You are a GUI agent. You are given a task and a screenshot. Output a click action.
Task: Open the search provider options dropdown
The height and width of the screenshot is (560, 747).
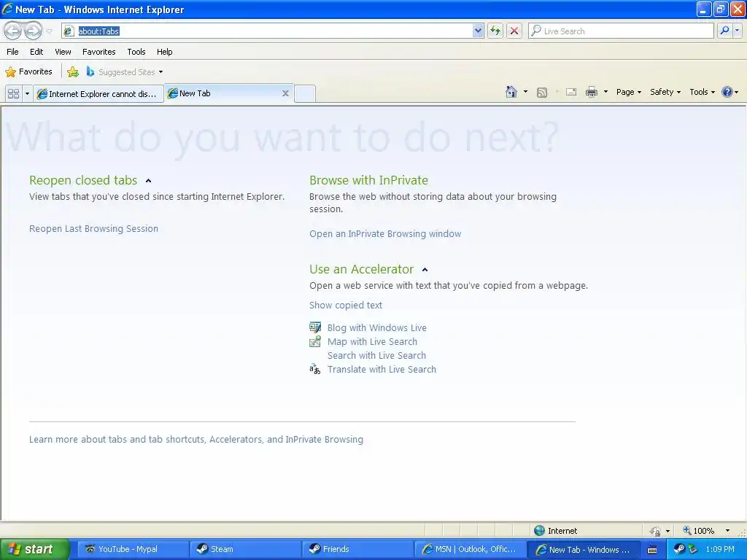tap(737, 31)
